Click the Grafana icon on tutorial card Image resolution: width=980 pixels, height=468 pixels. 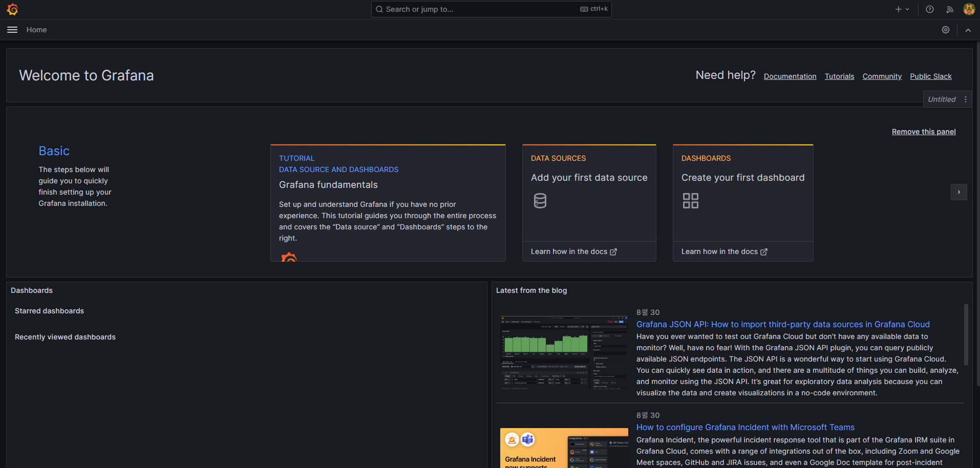tap(289, 257)
